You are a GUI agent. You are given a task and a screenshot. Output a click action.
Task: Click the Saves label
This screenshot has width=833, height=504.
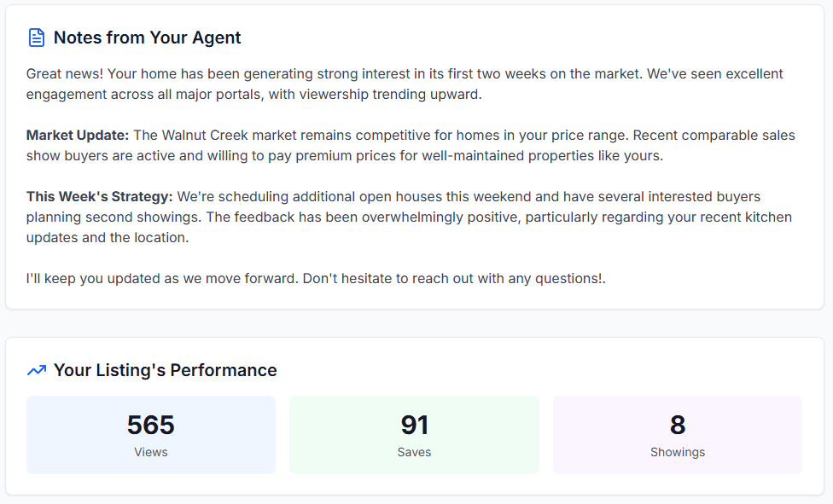coord(415,452)
